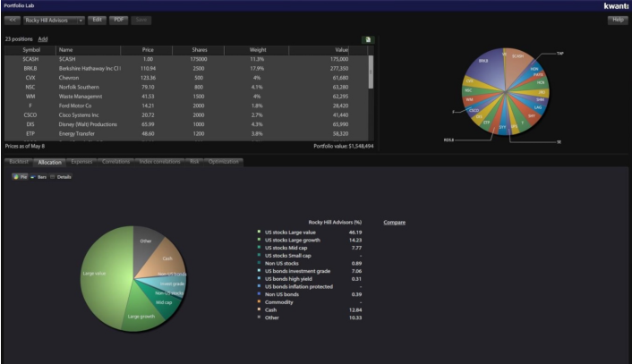Sort positions by the Name column header
Image resolution: width=632 pixels, height=364 pixels.
pyautogui.click(x=89, y=50)
